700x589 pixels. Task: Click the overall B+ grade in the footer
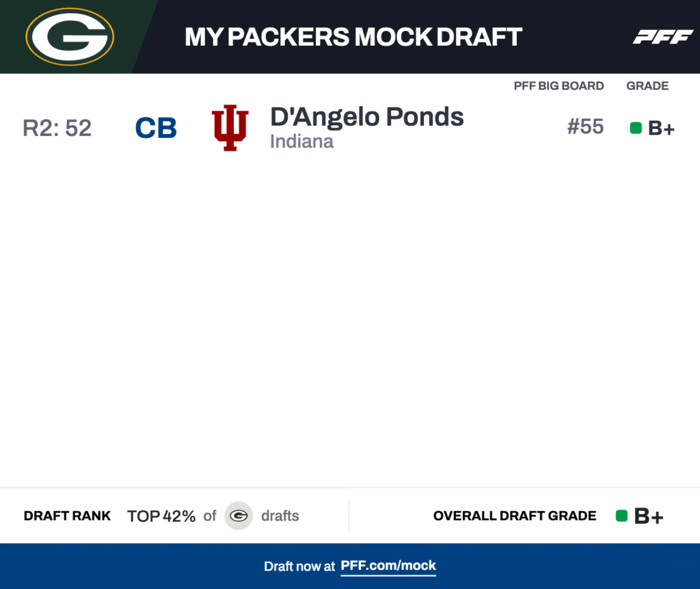click(649, 517)
